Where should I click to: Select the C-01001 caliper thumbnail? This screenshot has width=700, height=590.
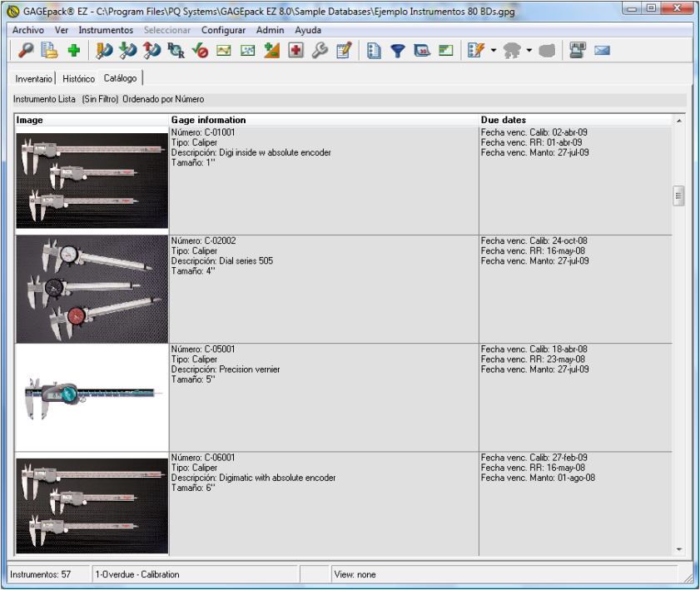point(92,181)
